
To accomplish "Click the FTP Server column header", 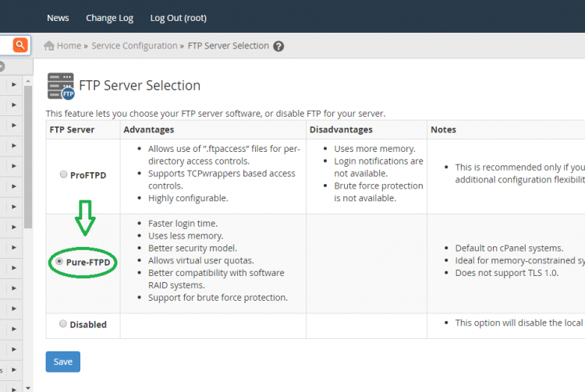I will tap(72, 129).
